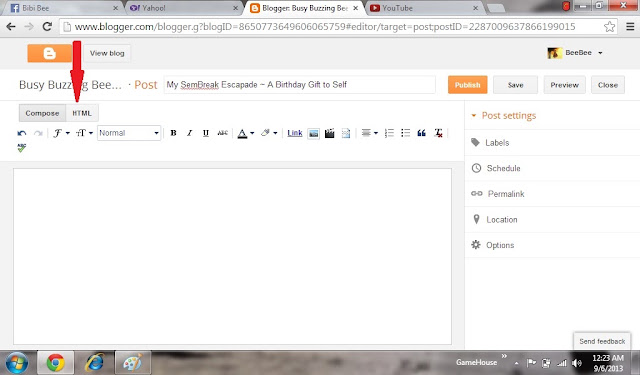Insert an image with the picture icon
Viewport: 640px width, 375px height.
click(313, 133)
